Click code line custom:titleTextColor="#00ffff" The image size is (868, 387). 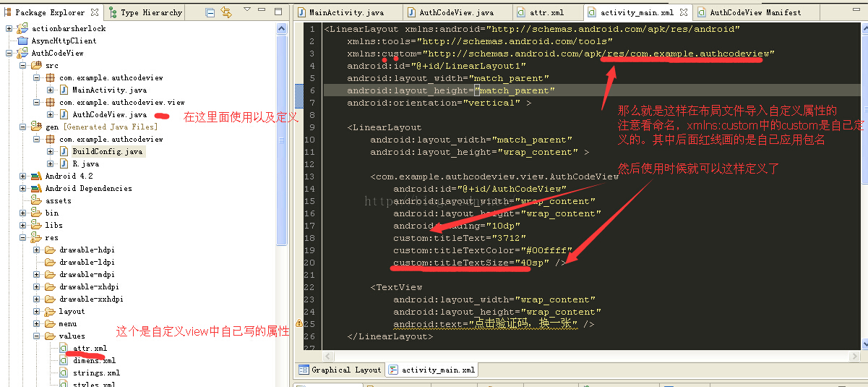[x=483, y=250]
